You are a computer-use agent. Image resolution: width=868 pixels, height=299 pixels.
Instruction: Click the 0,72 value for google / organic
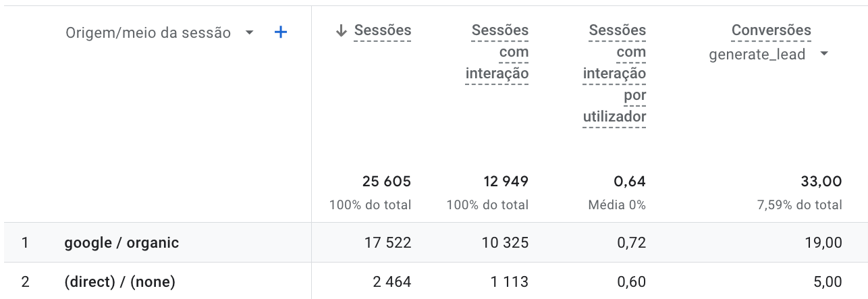coord(631,242)
